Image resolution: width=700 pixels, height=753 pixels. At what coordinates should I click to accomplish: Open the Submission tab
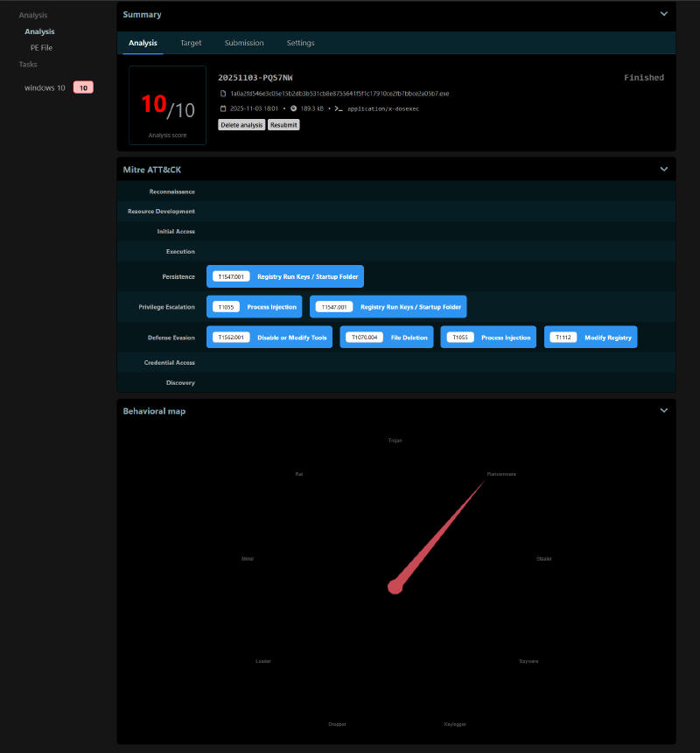click(x=244, y=43)
